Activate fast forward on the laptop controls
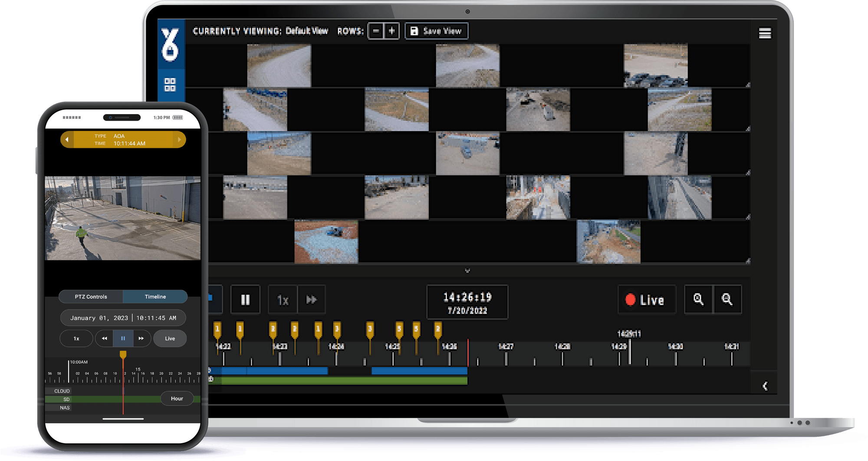This screenshot has width=868, height=461. (312, 299)
